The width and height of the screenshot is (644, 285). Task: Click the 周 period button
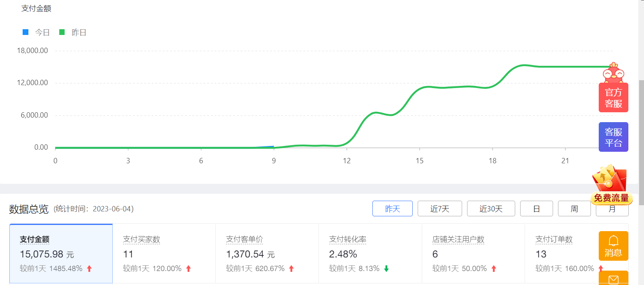[x=574, y=209]
